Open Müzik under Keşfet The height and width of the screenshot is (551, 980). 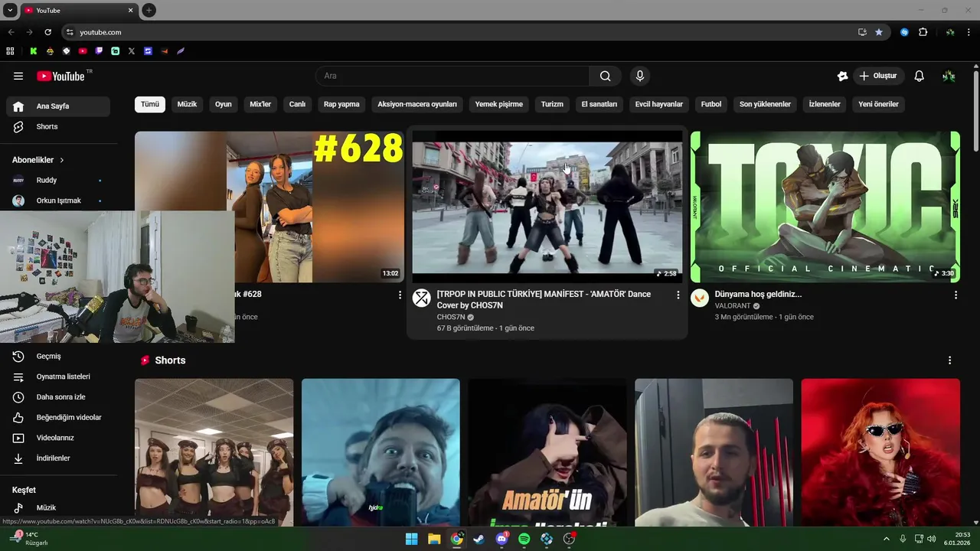(58, 507)
